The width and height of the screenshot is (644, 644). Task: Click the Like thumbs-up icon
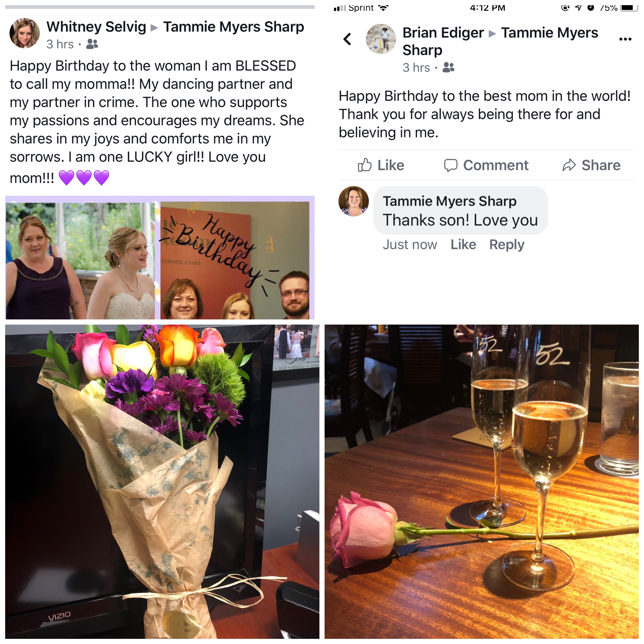pos(364,165)
